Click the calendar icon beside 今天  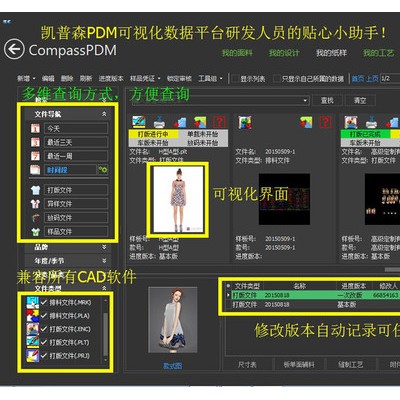[x=35, y=128]
